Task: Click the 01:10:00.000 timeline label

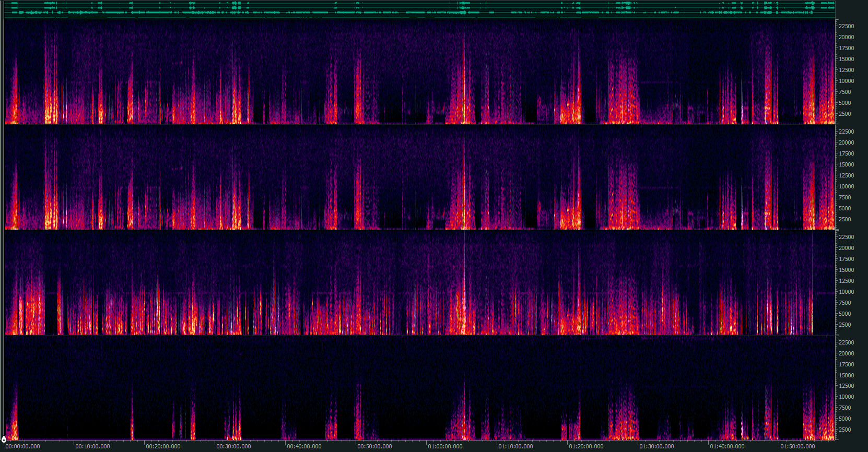Action: [515, 446]
